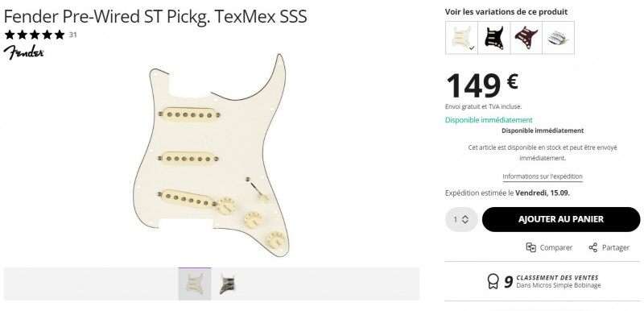Open the quantity selector set to 1
Image resolution: width=644 pixels, height=311 pixels.
click(461, 219)
